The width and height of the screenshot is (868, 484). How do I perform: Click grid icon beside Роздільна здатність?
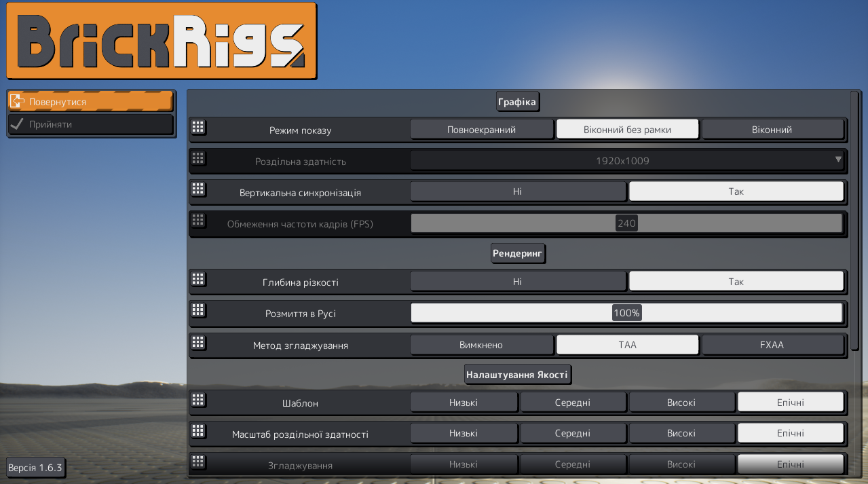coord(198,158)
